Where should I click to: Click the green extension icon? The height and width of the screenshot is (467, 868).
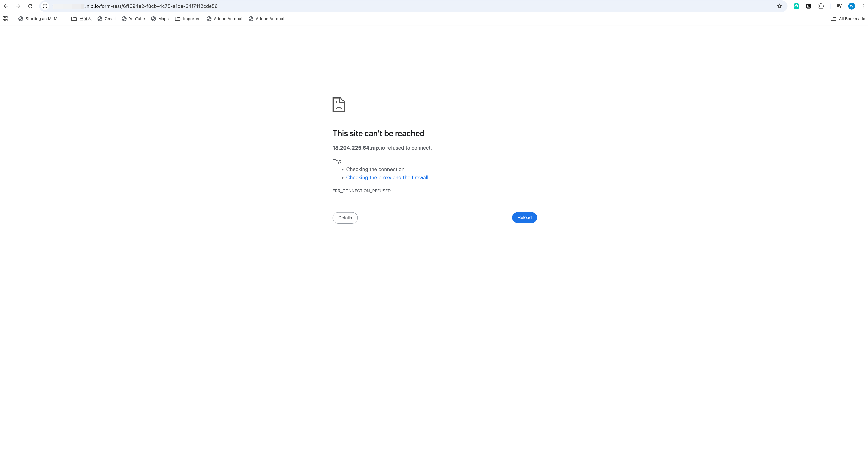coord(796,6)
